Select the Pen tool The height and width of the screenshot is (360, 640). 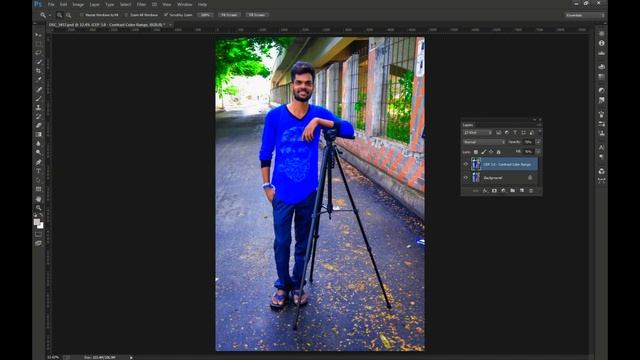point(38,162)
